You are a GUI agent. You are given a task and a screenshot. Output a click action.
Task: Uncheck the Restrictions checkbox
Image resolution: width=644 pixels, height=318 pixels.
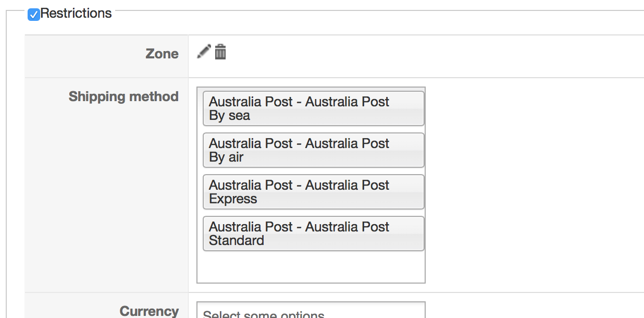pos(34,14)
